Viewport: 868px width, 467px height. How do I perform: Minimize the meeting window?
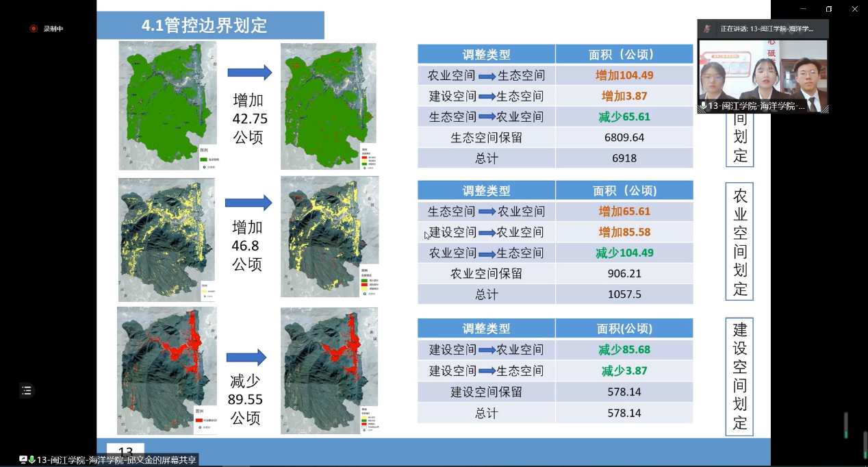pyautogui.click(x=802, y=9)
